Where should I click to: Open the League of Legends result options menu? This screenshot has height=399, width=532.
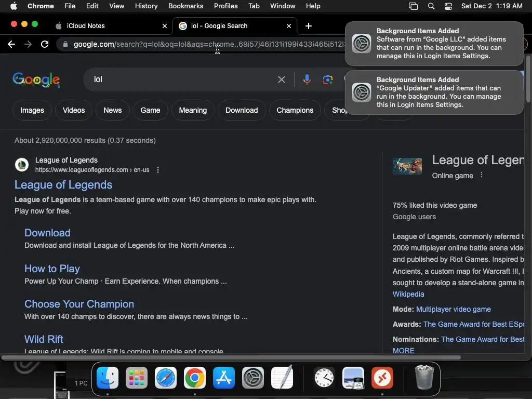click(158, 170)
